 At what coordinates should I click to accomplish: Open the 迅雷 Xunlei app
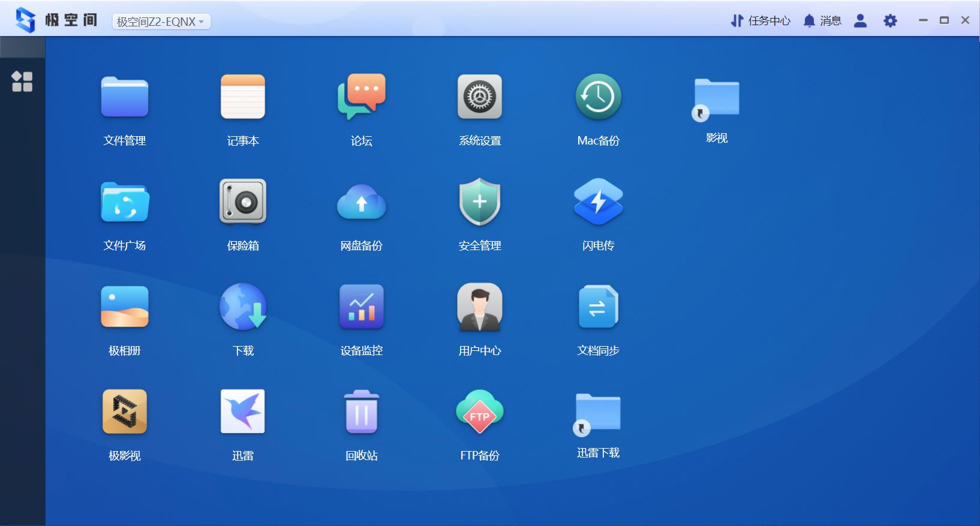point(243,412)
